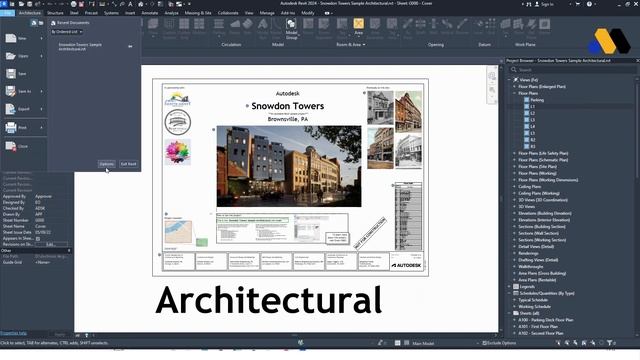640x360 pixels.
Task: Toggle the Appears In Sheet List checkbox
Action: [38, 238]
